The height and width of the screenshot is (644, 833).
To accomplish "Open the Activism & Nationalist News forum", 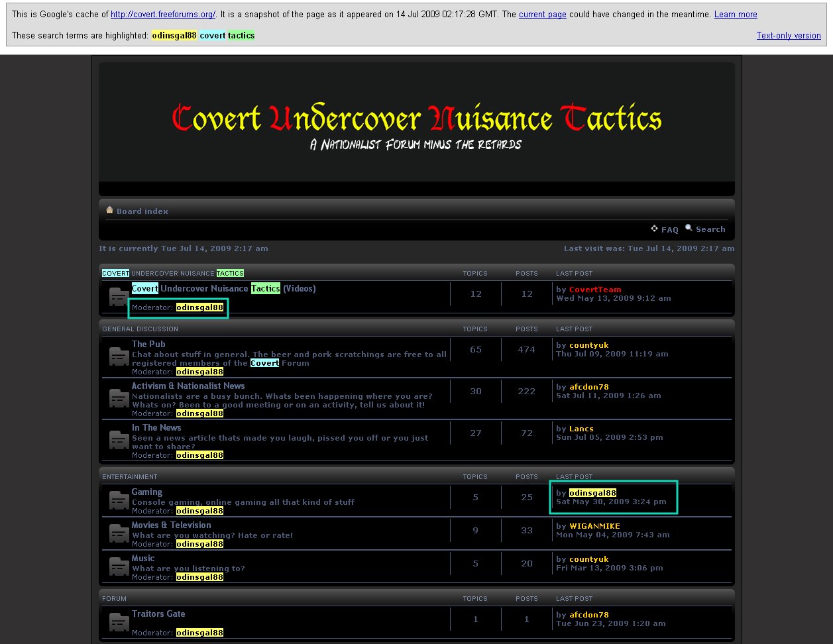I will pos(188,386).
